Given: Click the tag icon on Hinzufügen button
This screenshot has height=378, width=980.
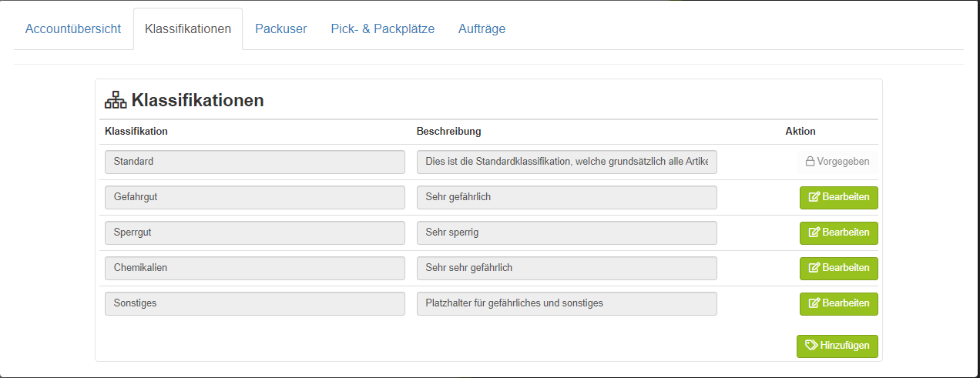Looking at the screenshot, I should (x=811, y=346).
